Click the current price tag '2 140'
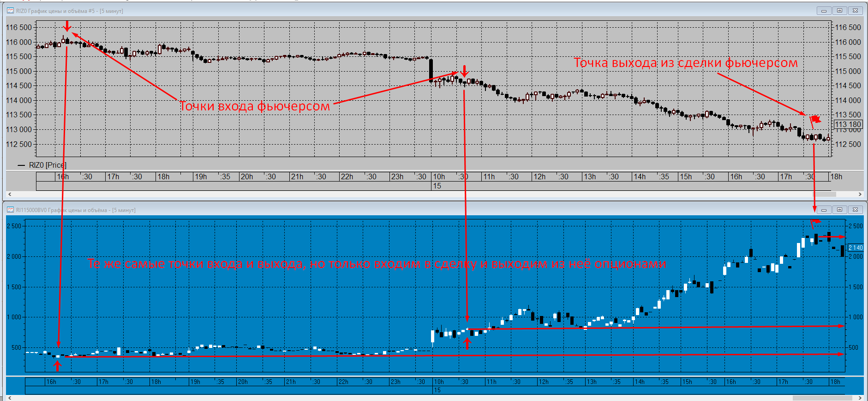868x401 pixels. tap(856, 248)
